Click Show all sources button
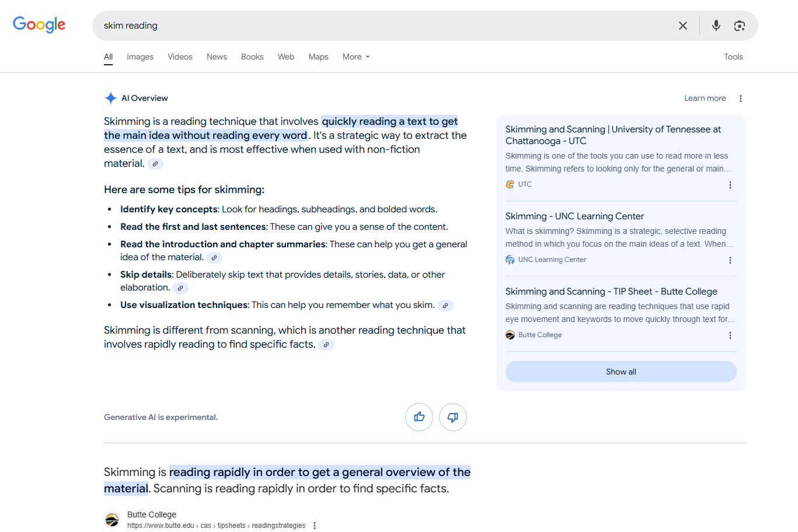This screenshot has width=798, height=532. (621, 372)
